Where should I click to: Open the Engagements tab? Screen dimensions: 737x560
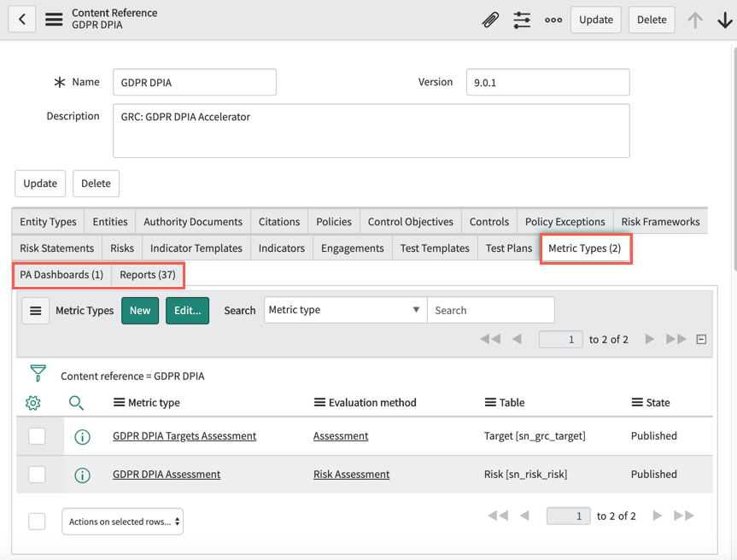point(353,248)
